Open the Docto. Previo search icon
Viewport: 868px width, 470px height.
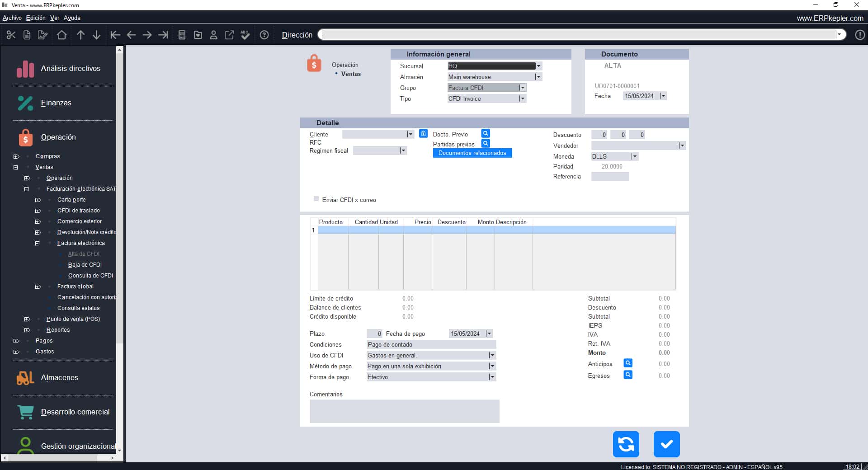point(485,134)
